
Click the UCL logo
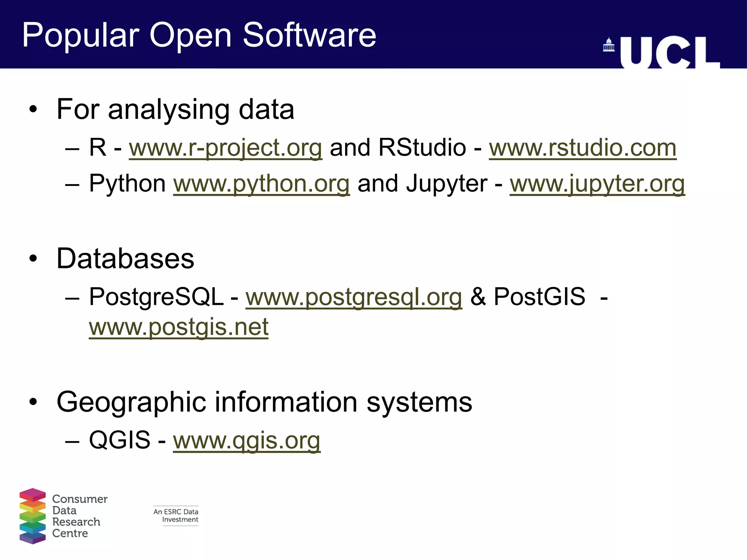[670, 52]
